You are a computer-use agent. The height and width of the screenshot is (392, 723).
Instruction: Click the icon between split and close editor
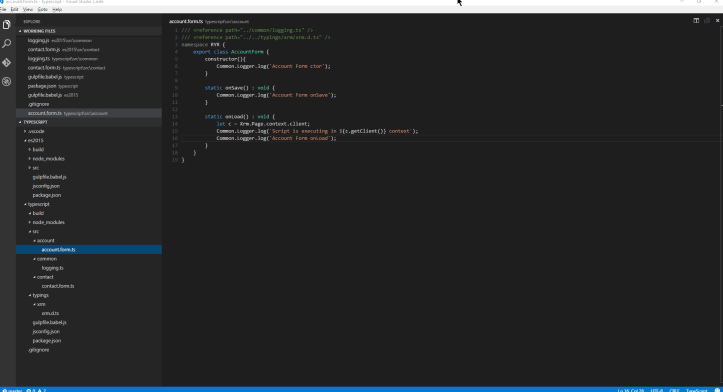[x=707, y=21]
